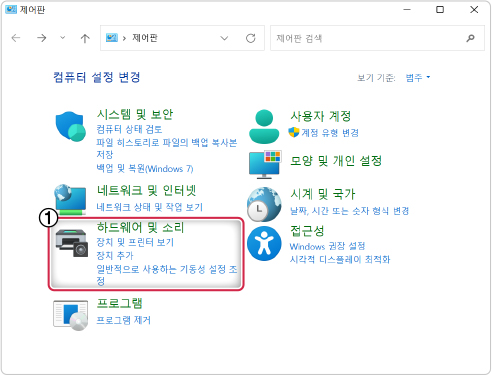Maximize the Control Panel window
This screenshot has width=492, height=375.
[x=440, y=9]
